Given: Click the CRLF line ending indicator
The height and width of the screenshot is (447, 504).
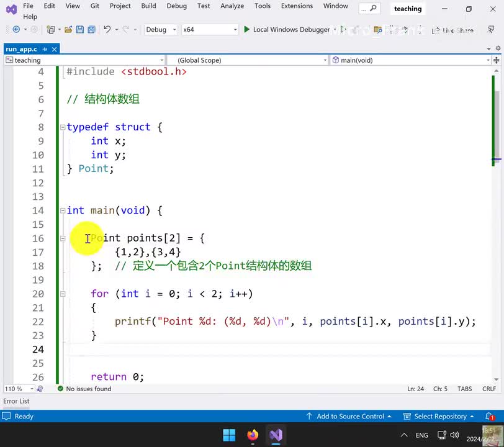Looking at the screenshot, I should point(489,389).
